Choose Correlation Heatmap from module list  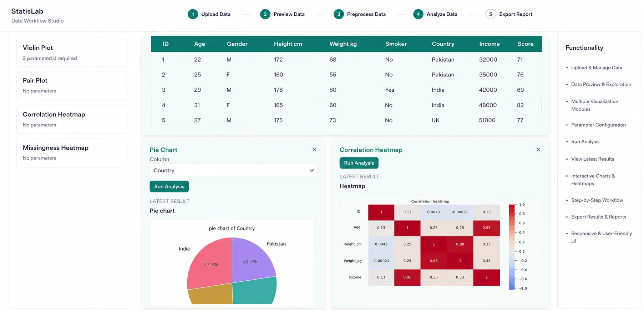(72, 119)
